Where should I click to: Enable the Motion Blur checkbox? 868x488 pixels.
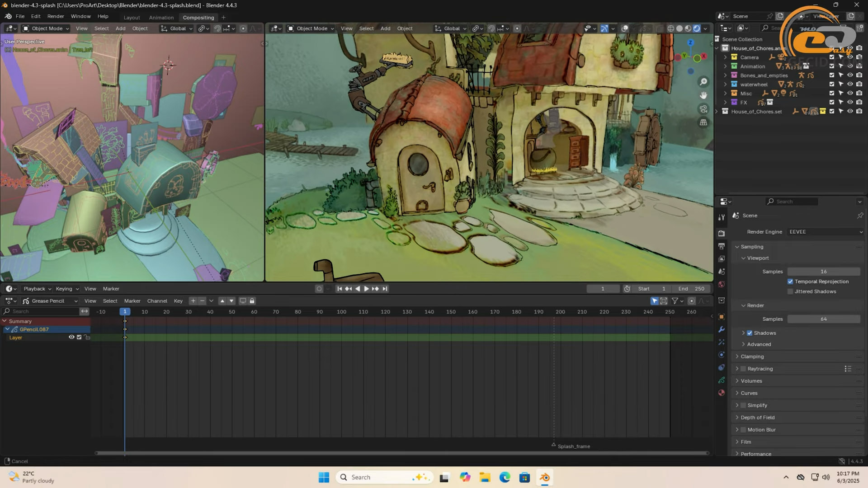pos(743,430)
